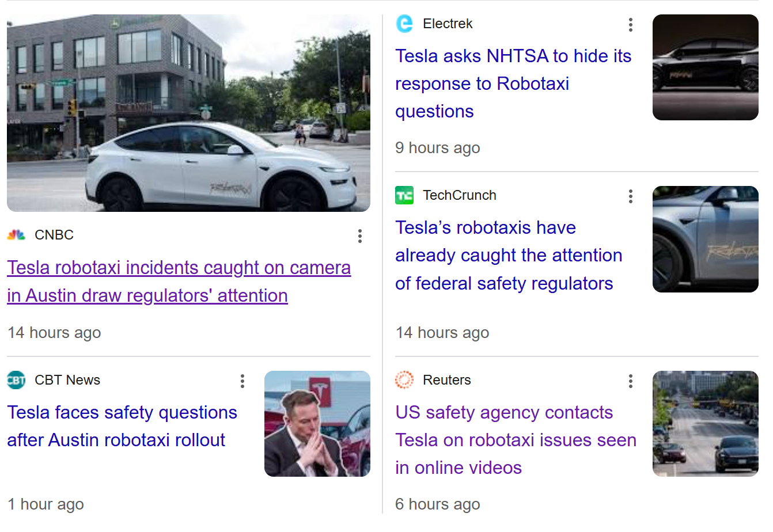Image resolution: width=773 pixels, height=532 pixels.
Task: Click the CBT News Elon Musk thumbnail
Action: (x=317, y=423)
